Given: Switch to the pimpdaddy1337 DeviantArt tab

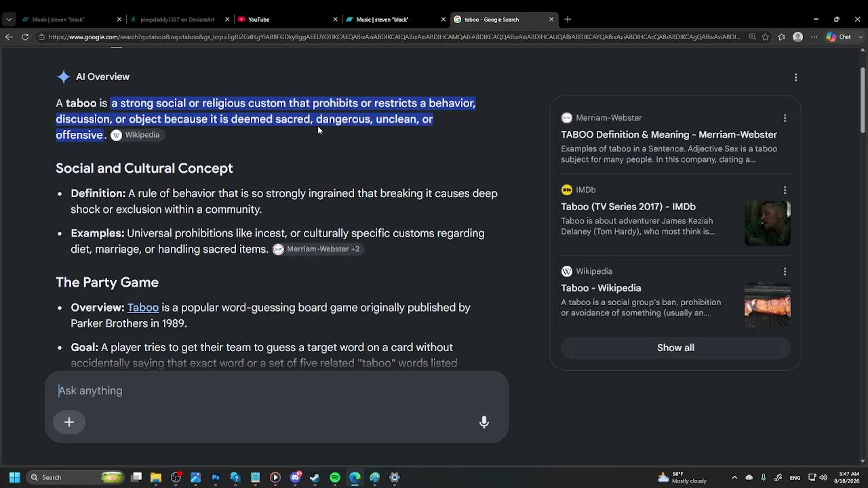Looking at the screenshot, I should coord(178,20).
